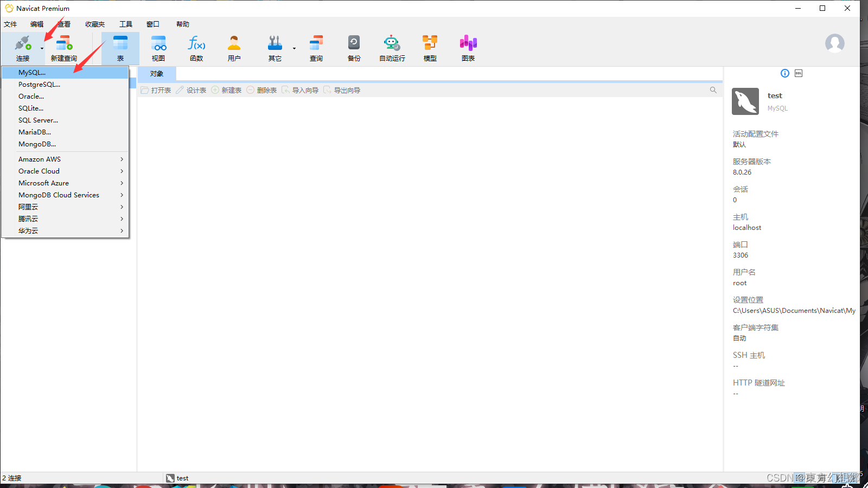Viewport: 868px width, 488px height.
Task: Expand MongoDB Cloud Services submenu
Action: click(65, 195)
